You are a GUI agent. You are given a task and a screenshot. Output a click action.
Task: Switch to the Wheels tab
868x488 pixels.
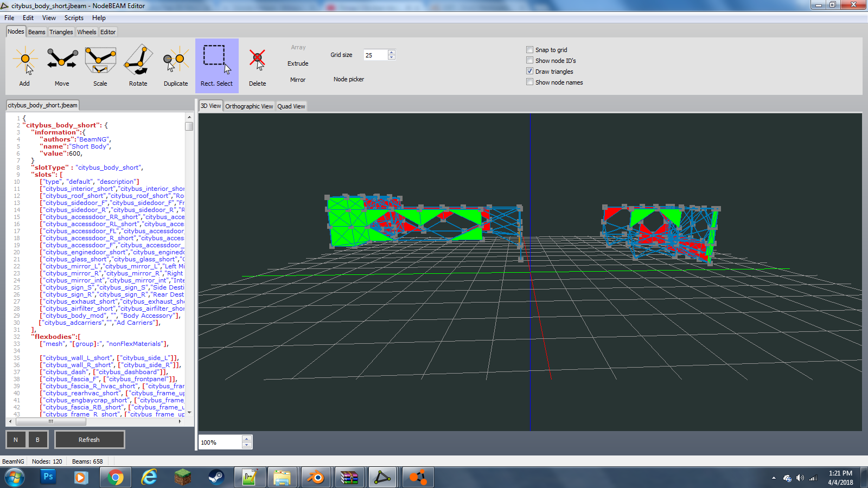(x=87, y=32)
